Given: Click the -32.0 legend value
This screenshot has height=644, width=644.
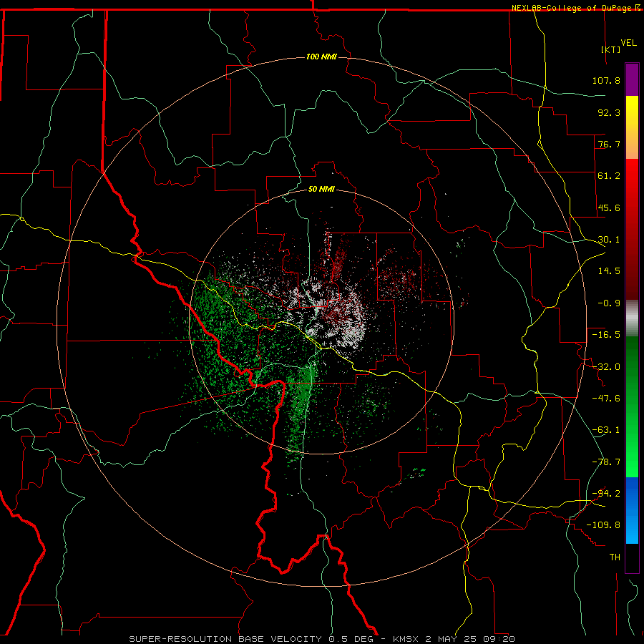Looking at the screenshot, I should (x=606, y=367).
